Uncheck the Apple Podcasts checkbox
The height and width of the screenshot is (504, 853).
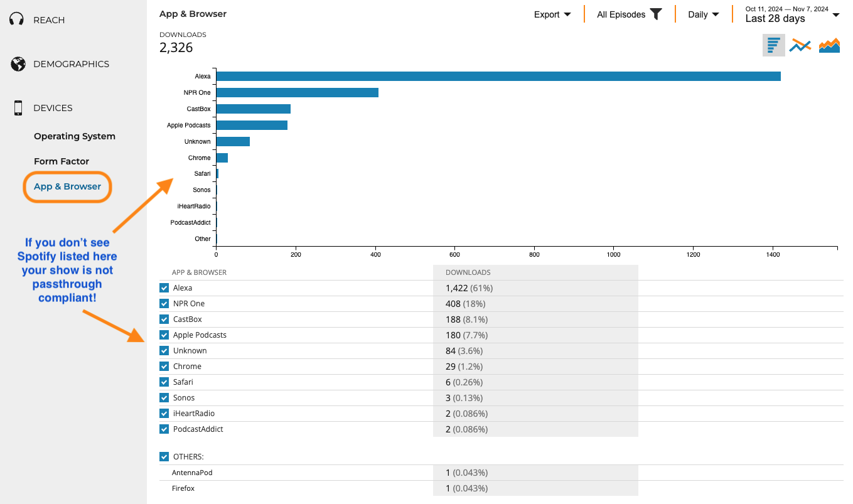click(164, 335)
